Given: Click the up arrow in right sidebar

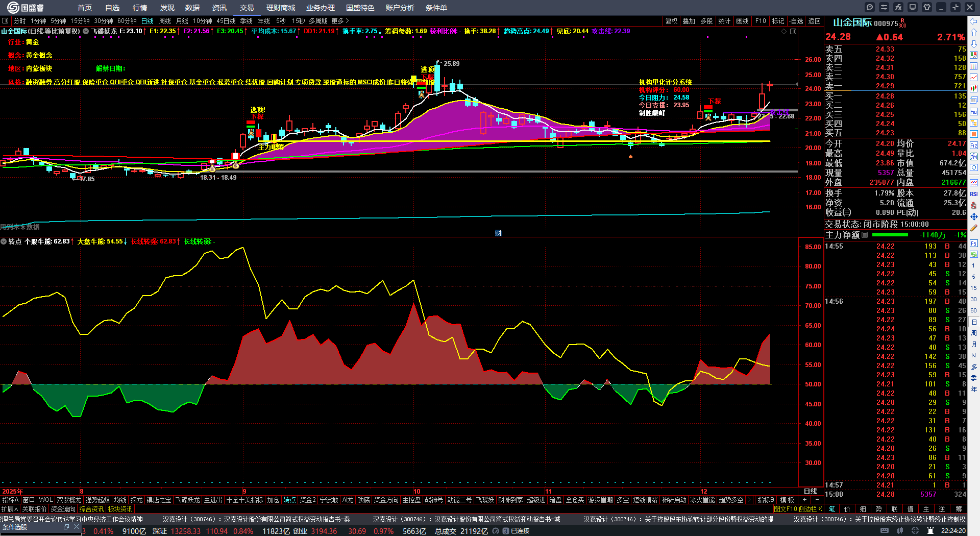Looking at the screenshot, I should pyautogui.click(x=974, y=32).
